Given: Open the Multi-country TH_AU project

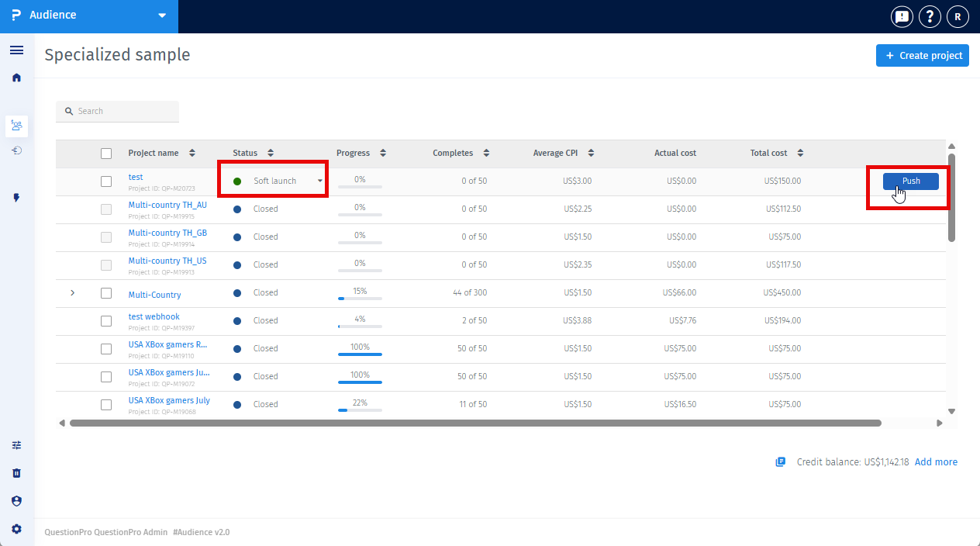Looking at the screenshot, I should [167, 205].
